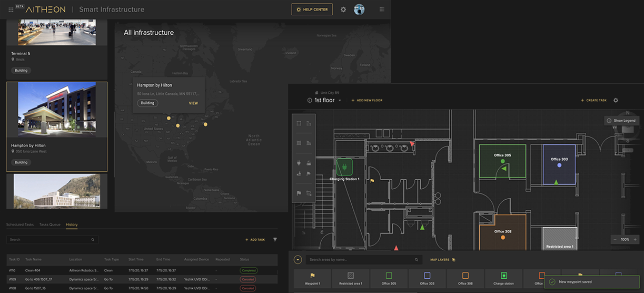Click the apps grid icon beside Aitheon logo
This screenshot has height=293, width=644.
[x=11, y=9]
